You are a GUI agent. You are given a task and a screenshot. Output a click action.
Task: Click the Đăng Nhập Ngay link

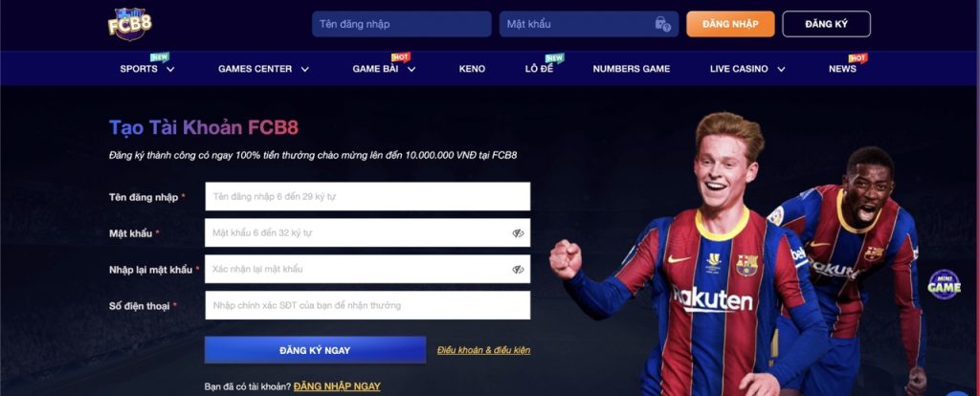click(x=337, y=386)
